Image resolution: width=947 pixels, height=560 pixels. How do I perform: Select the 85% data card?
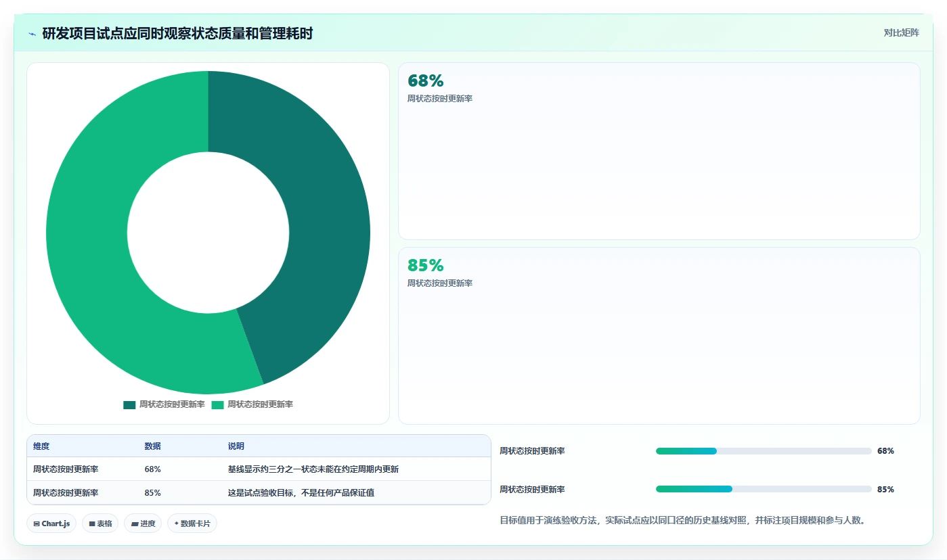[659, 336]
